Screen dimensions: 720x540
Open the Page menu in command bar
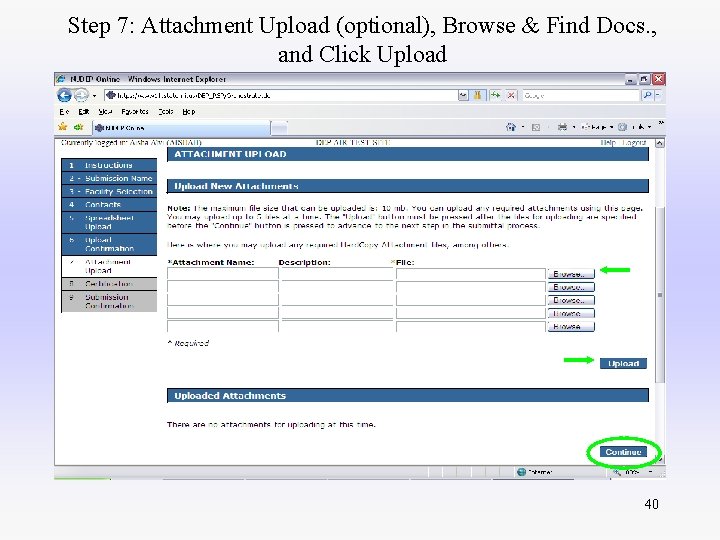[x=597, y=127]
